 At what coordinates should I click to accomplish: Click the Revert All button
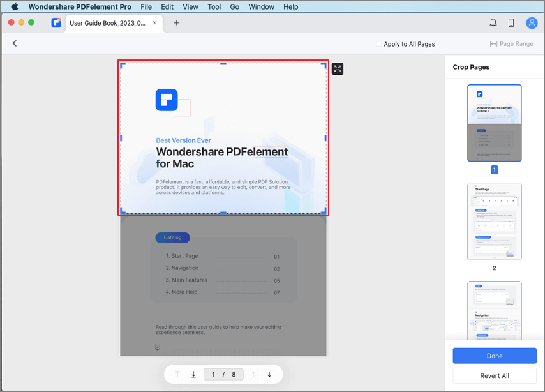[x=494, y=375]
